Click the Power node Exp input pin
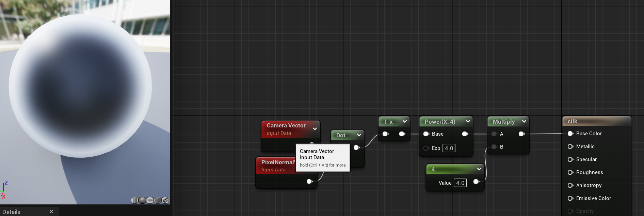 [x=426, y=148]
